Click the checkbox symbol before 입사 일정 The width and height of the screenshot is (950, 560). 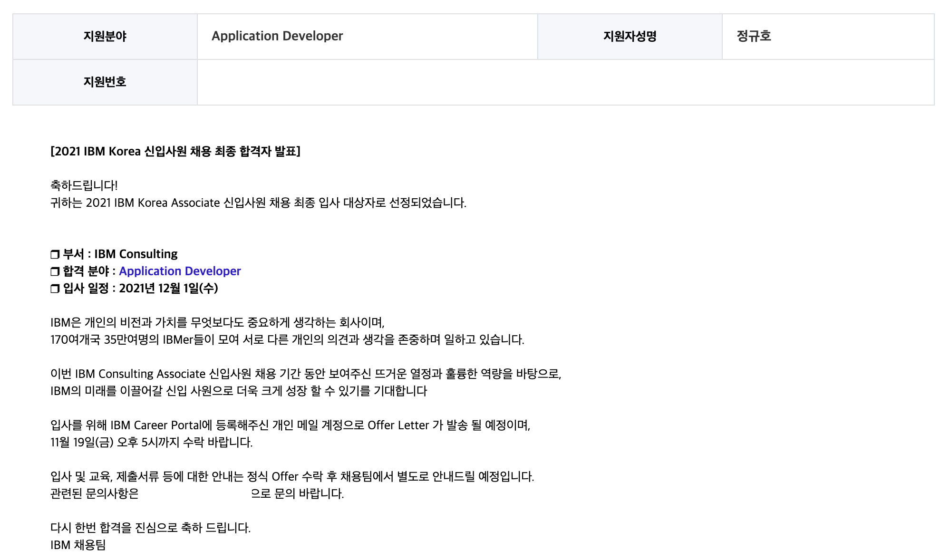(x=55, y=289)
